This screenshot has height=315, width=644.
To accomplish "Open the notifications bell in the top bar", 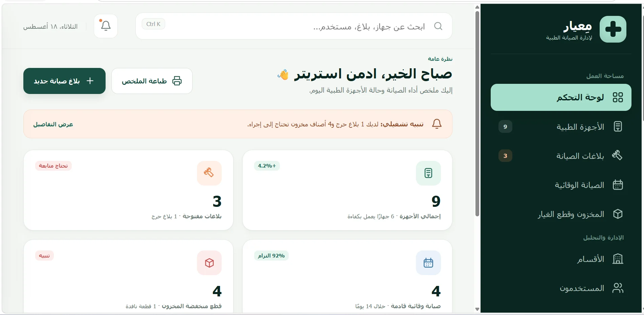I will pyautogui.click(x=106, y=26).
